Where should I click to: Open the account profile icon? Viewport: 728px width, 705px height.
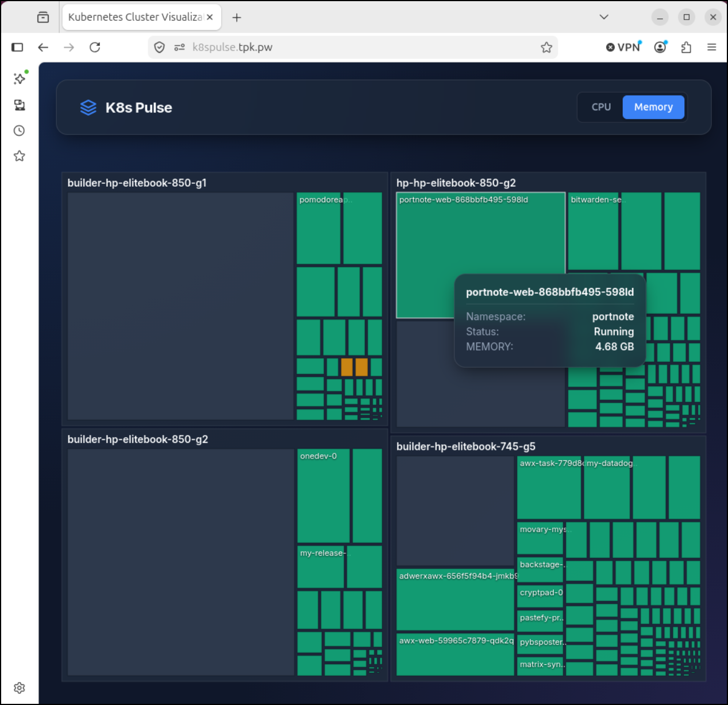click(661, 47)
